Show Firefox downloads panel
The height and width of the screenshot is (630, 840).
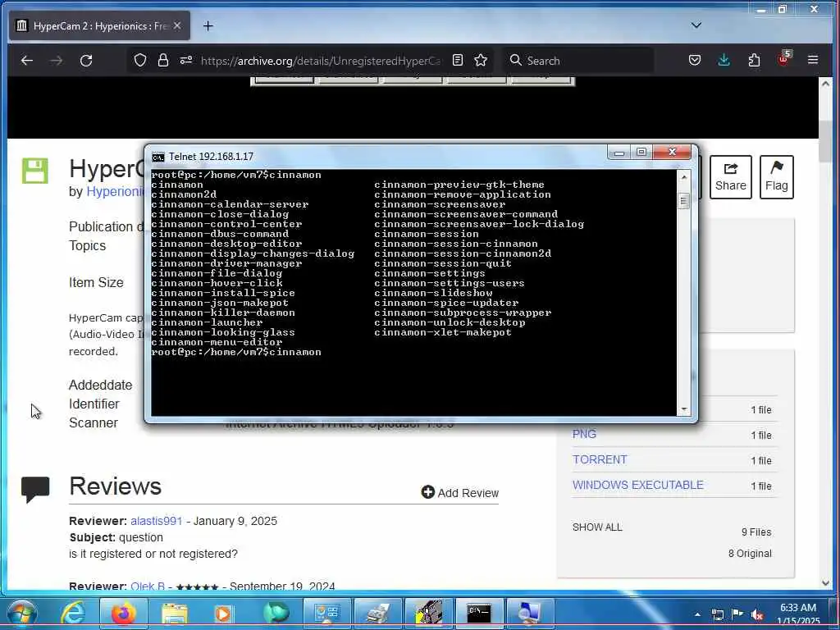point(724,60)
